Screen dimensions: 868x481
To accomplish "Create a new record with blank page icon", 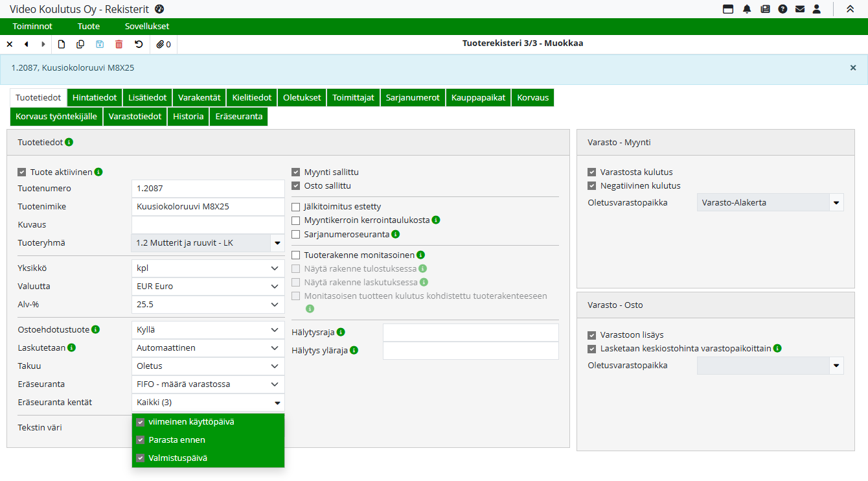I will [62, 44].
